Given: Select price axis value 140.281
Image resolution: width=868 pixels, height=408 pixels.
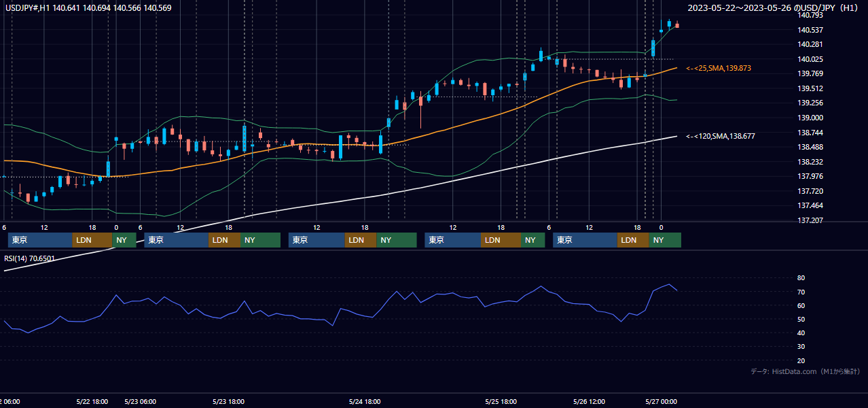Looking at the screenshot, I should point(809,44).
